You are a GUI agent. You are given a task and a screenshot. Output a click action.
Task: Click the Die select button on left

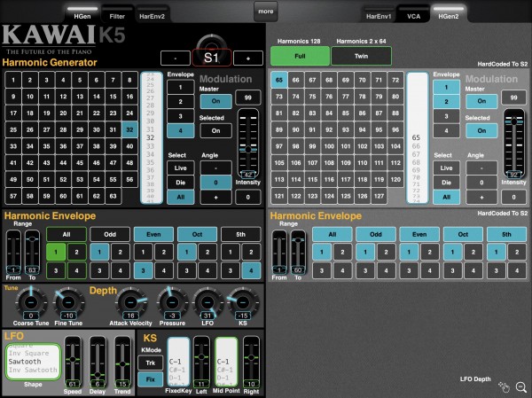(181, 183)
